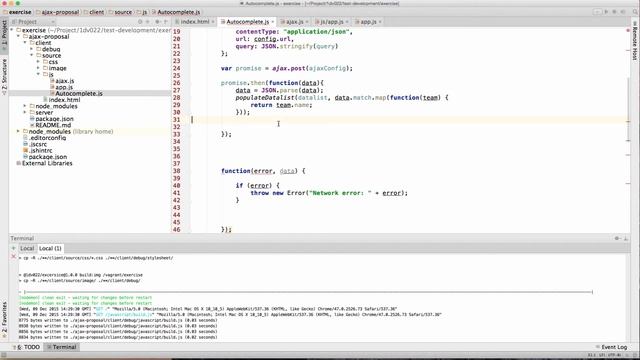Close the index.html editor tab
Screen dimensions: 640x360
213,22
